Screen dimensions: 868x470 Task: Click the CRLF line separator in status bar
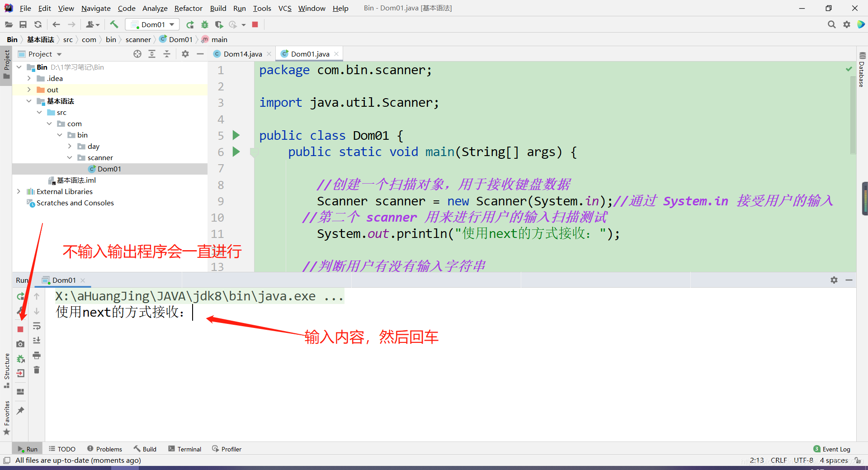click(x=778, y=460)
